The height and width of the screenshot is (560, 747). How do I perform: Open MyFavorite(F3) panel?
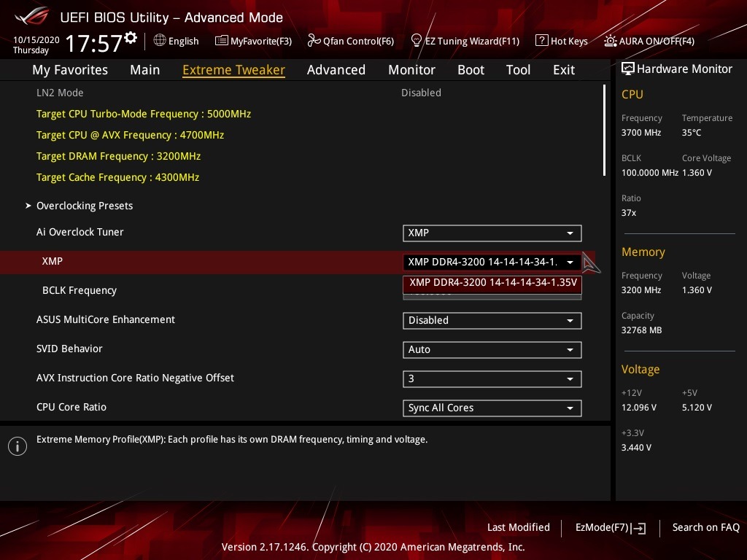pyautogui.click(x=253, y=41)
